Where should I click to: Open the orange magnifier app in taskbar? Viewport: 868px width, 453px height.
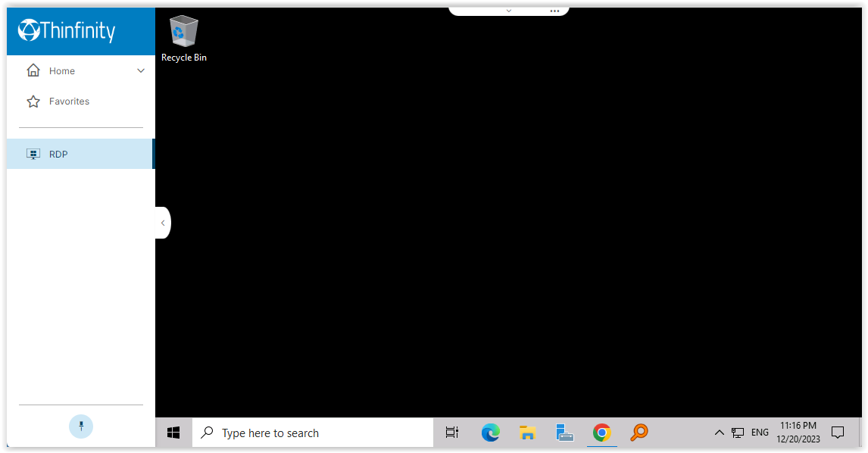(x=639, y=433)
